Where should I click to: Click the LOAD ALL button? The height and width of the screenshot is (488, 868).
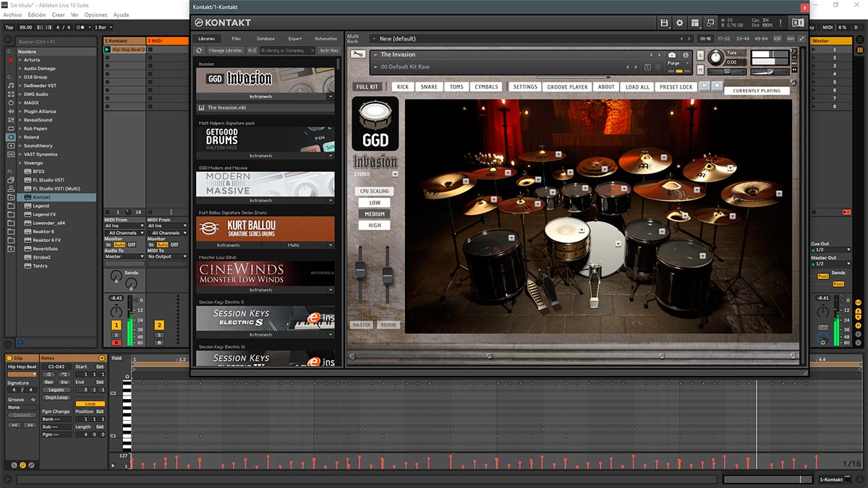[637, 87]
